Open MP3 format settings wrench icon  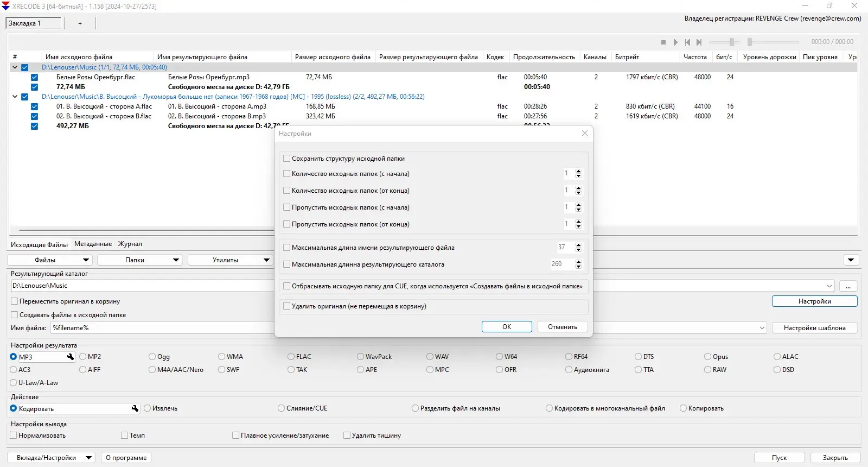coord(71,357)
